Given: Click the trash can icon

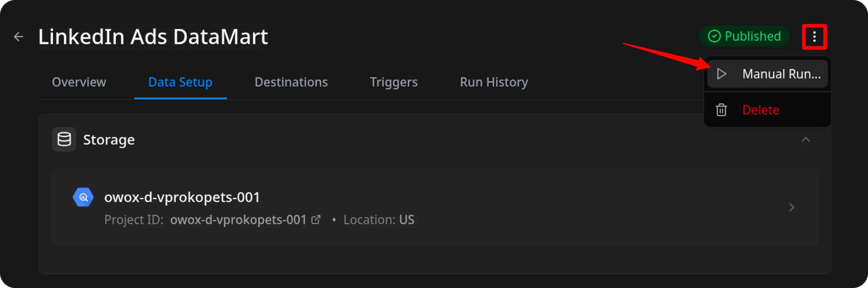Looking at the screenshot, I should pos(721,110).
